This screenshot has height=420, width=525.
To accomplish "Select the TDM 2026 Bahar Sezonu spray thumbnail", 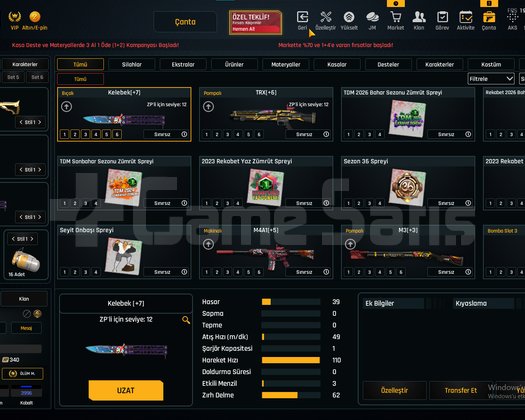I will click(x=407, y=119).
